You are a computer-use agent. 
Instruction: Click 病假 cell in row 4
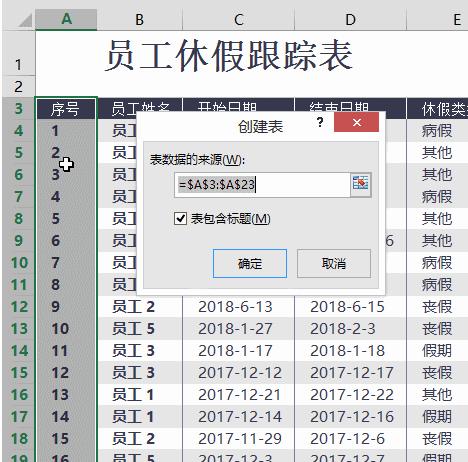(437, 131)
